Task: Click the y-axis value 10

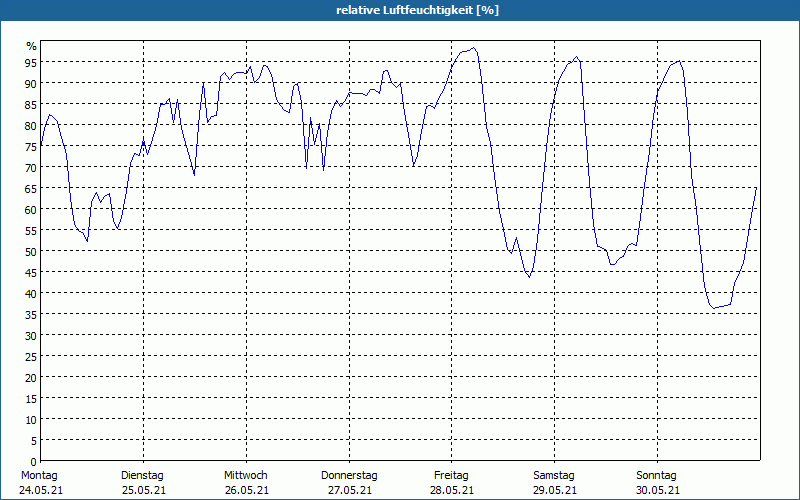Action: 31,419
